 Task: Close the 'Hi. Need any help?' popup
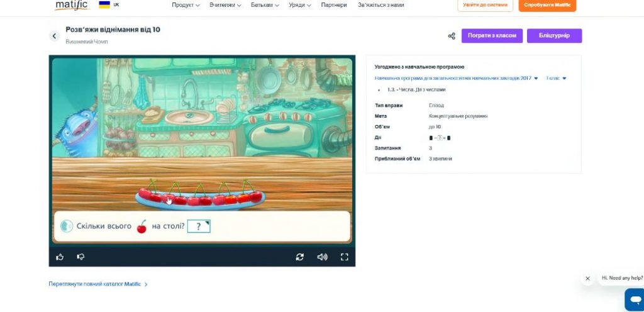[x=587, y=278]
